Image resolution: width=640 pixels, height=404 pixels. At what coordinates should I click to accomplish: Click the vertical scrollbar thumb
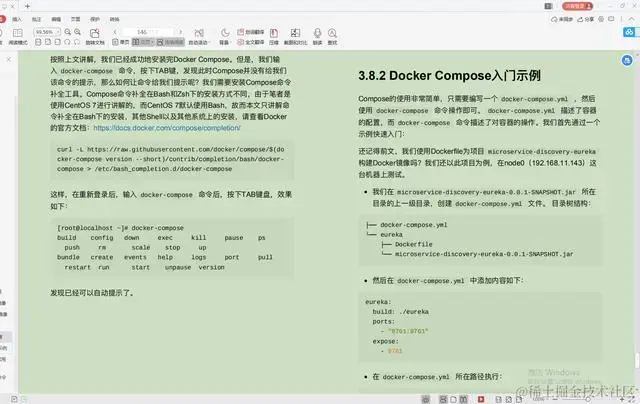pyautogui.click(x=637, y=360)
